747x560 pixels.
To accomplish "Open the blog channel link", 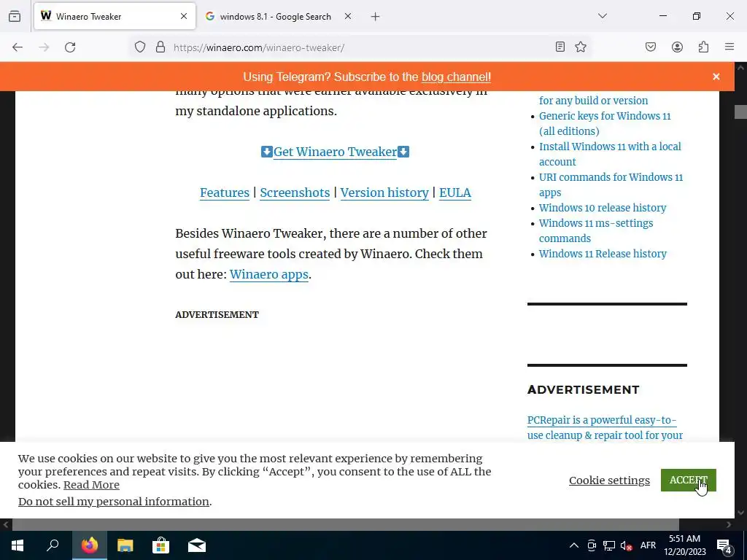I will pos(456,77).
